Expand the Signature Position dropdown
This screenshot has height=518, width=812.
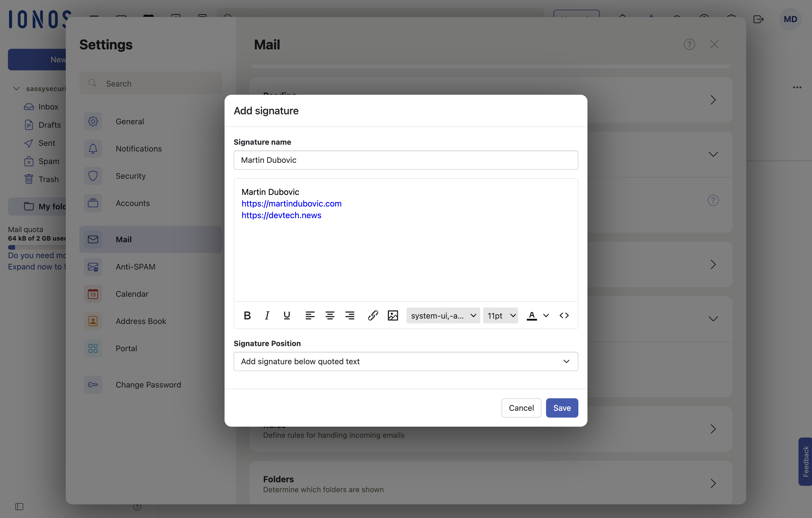[406, 361]
